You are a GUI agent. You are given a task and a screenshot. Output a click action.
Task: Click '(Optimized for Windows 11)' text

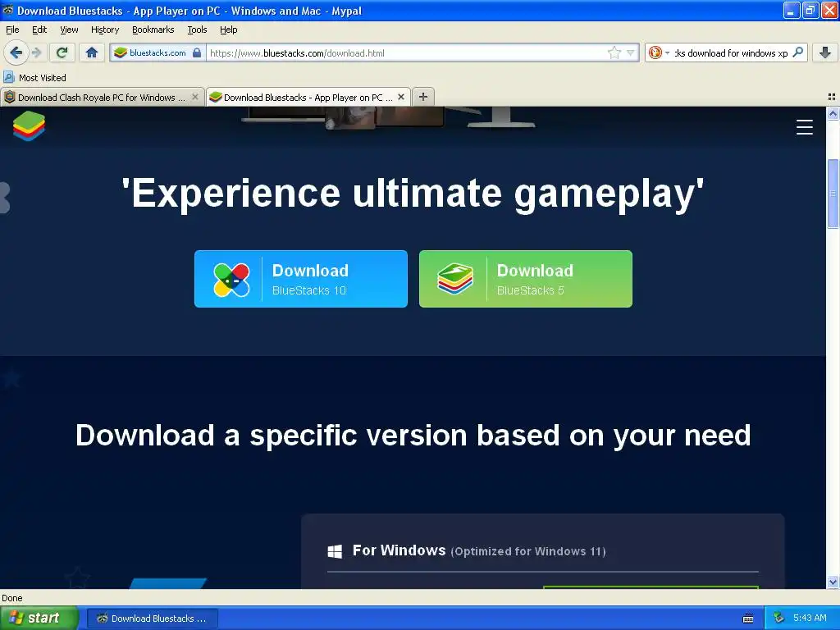coord(528,551)
